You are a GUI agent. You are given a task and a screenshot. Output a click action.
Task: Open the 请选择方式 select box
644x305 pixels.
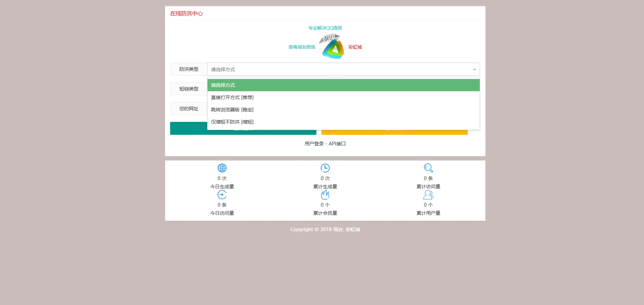pyautogui.click(x=344, y=69)
